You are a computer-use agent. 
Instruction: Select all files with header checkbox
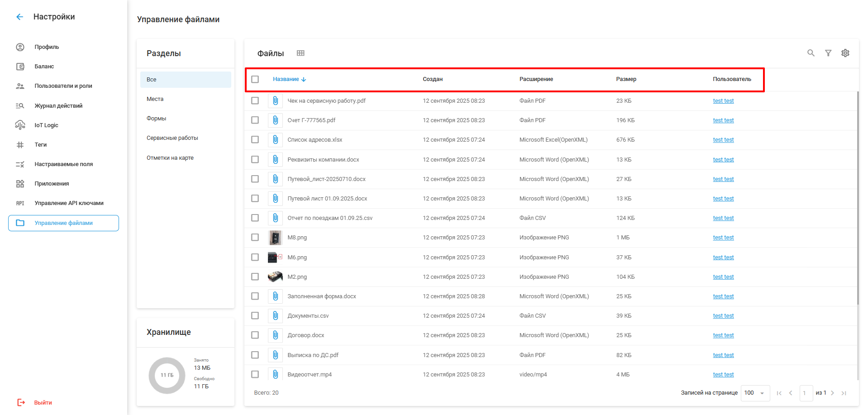[255, 79]
